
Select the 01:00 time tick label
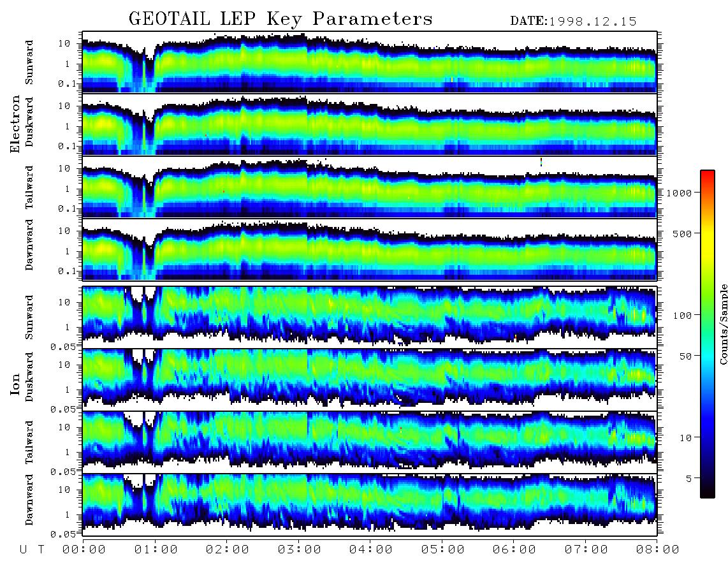pos(156,550)
